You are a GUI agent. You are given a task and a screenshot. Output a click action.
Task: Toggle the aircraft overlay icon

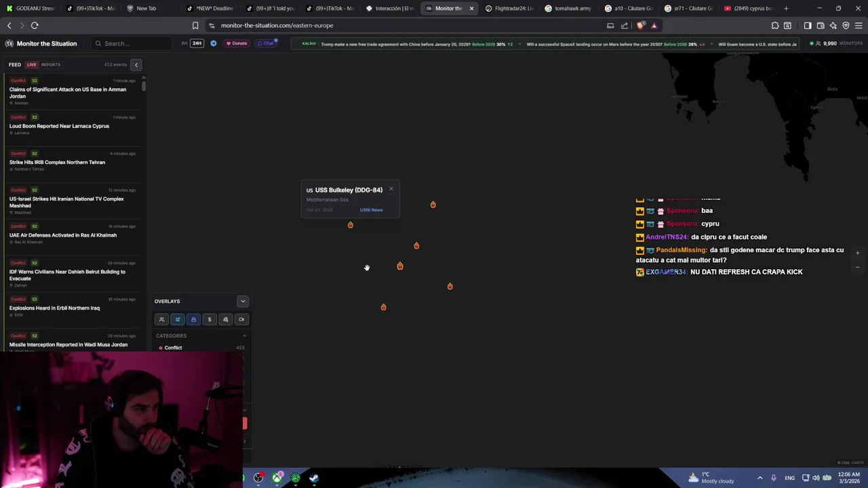[x=178, y=319]
